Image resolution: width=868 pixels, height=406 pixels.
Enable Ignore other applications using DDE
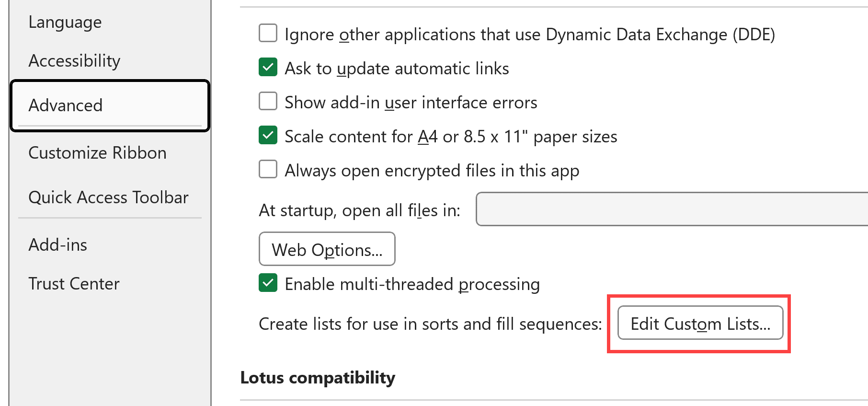[268, 34]
